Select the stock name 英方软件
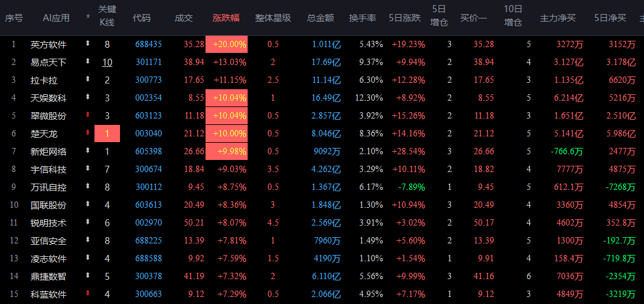Viewport: 644px width, 304px height. 49,45
